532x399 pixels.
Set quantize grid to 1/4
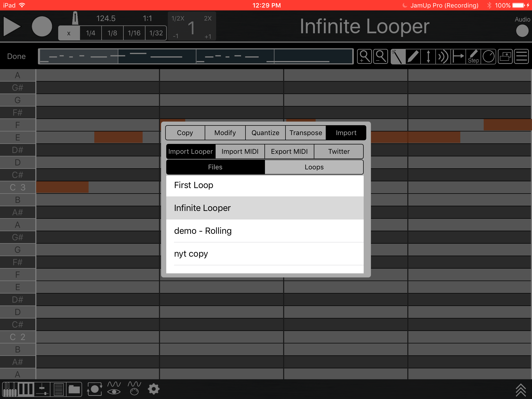[91, 33]
